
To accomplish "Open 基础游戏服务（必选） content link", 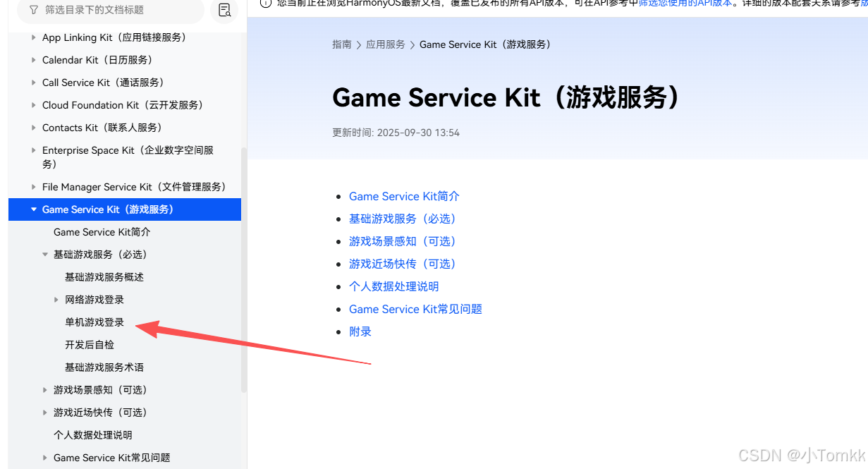I will 403,219.
